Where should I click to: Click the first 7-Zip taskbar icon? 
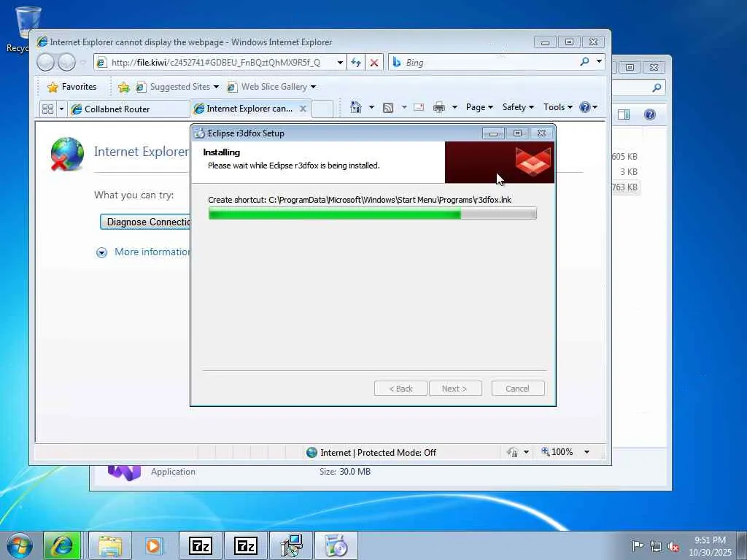(200, 545)
